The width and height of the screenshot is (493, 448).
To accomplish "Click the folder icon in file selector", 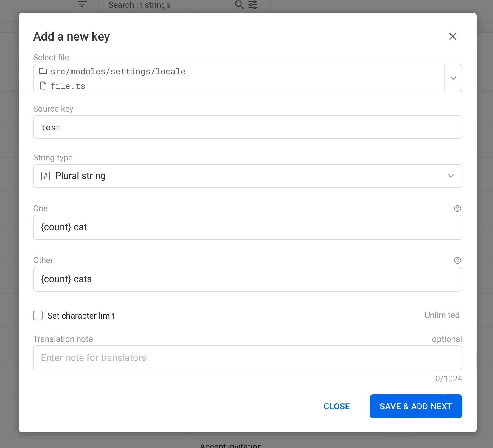I will pos(43,71).
